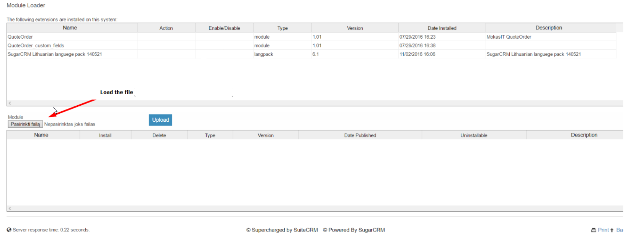Click the language pack description cell in Description column

pyautogui.click(x=551, y=54)
